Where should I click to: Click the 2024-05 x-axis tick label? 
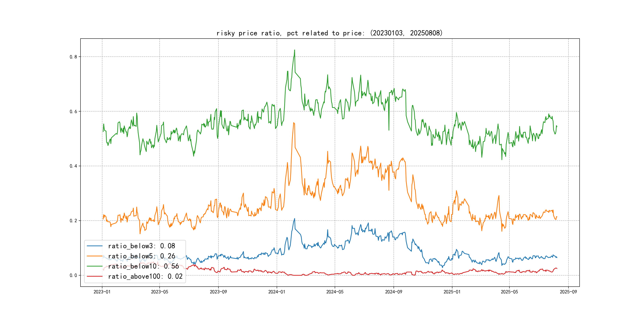(x=335, y=292)
